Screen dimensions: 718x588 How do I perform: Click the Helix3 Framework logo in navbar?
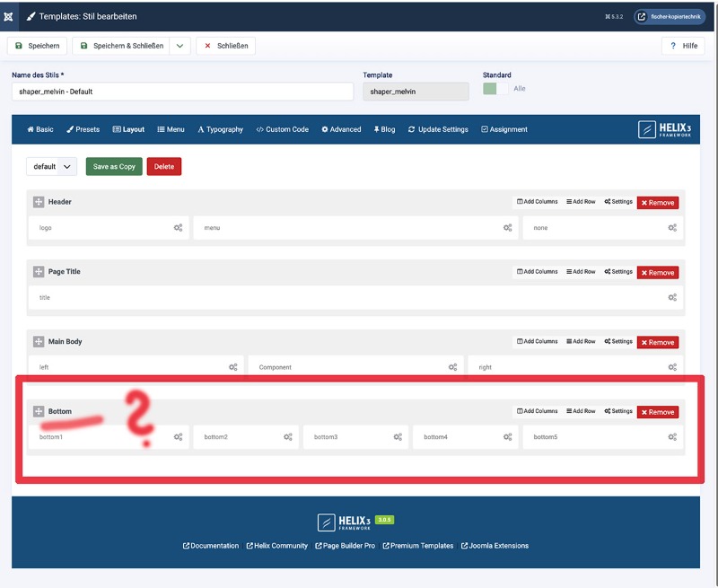click(x=665, y=129)
